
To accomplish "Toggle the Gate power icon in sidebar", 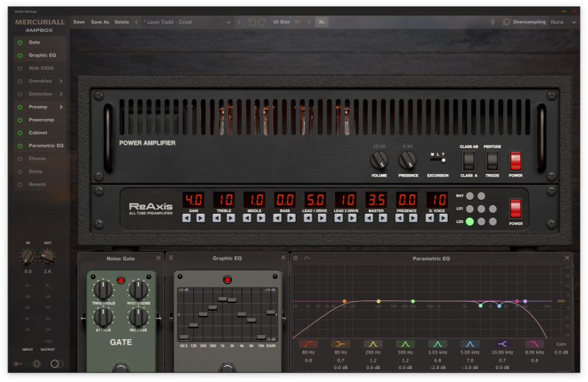I will (x=20, y=42).
